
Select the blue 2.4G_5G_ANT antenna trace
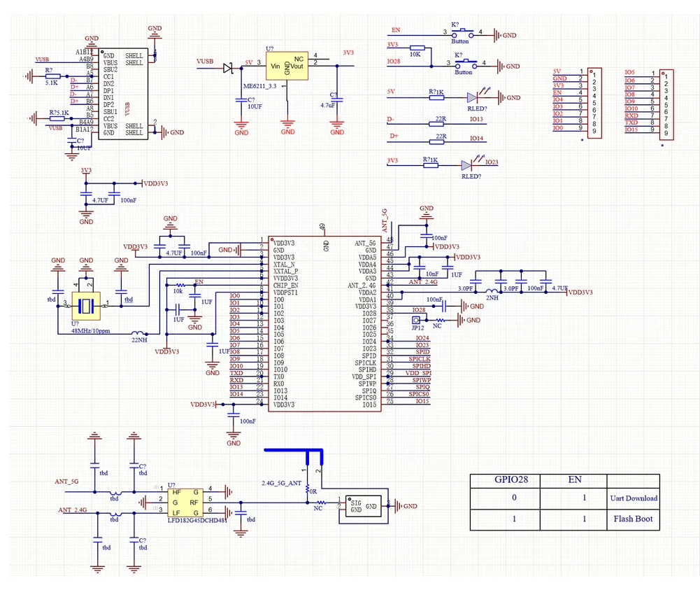(x=292, y=452)
